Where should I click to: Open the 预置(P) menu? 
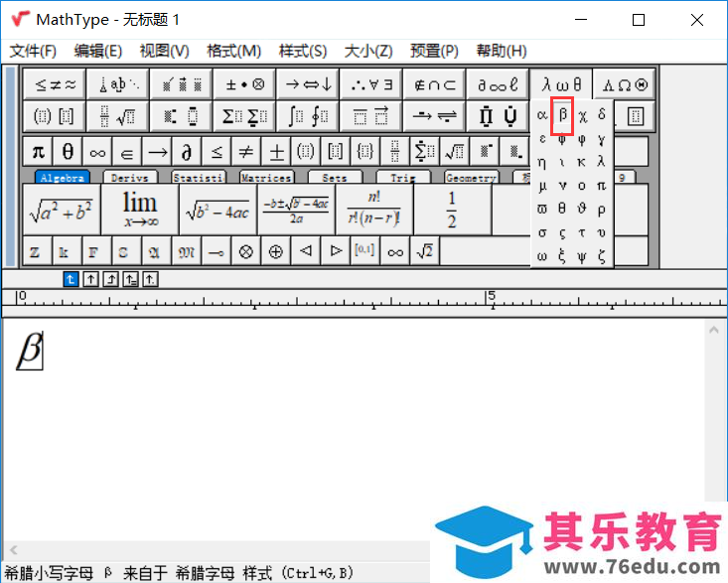434,51
